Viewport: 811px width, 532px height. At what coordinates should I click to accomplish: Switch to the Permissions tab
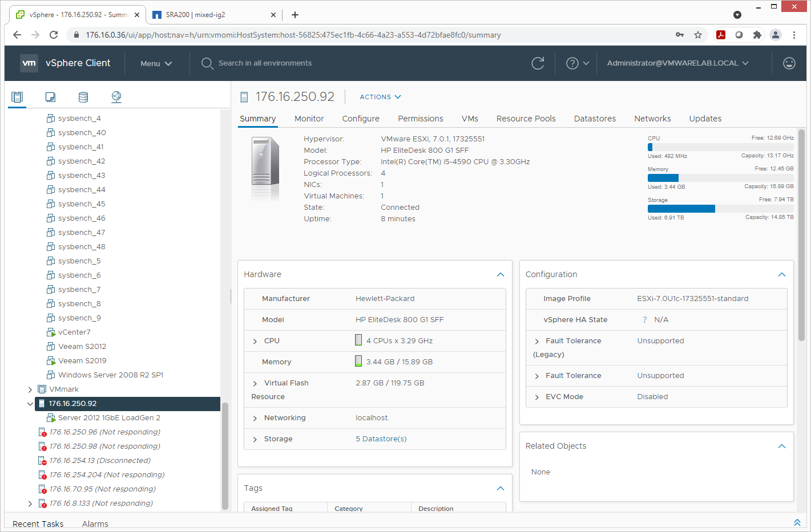tap(421, 119)
